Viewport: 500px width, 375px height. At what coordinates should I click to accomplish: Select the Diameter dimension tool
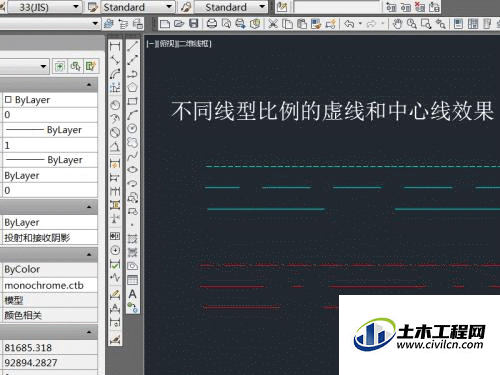pyautogui.click(x=115, y=132)
